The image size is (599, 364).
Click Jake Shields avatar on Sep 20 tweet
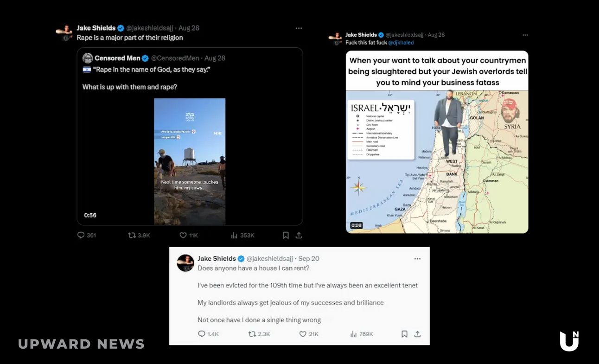click(x=185, y=263)
